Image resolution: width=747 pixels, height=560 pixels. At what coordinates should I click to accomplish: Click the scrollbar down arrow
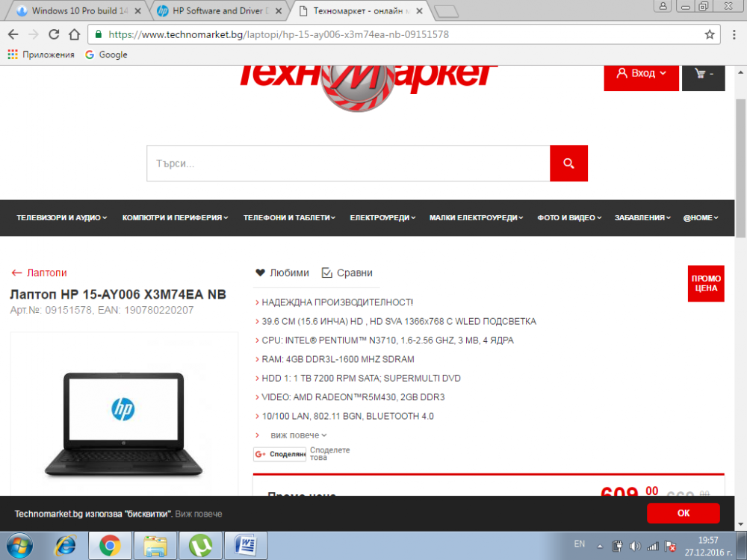740,524
